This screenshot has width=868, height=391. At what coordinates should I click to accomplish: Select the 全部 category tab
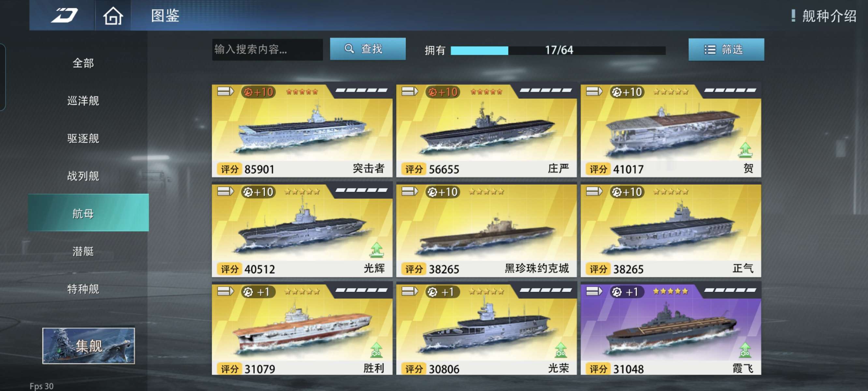click(83, 63)
